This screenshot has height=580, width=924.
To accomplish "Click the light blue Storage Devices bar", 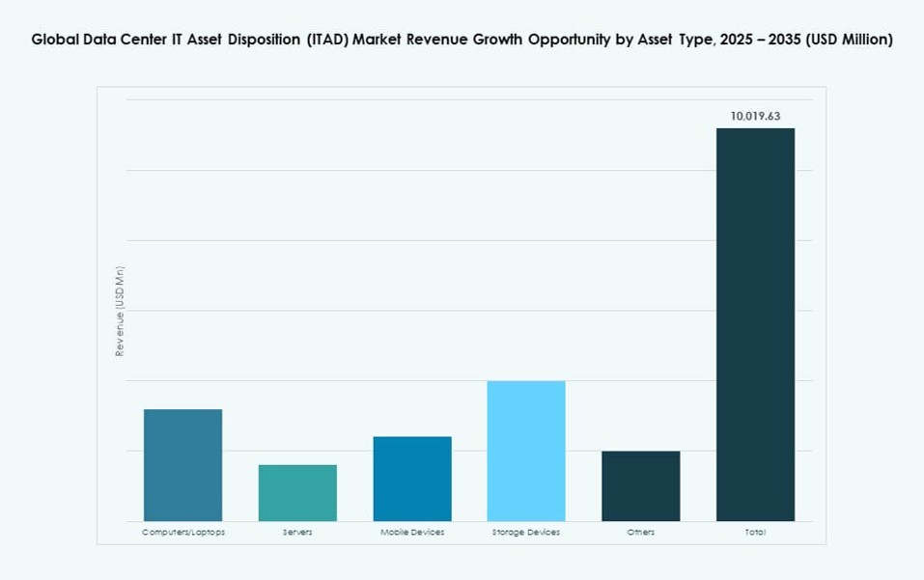I will (526, 449).
